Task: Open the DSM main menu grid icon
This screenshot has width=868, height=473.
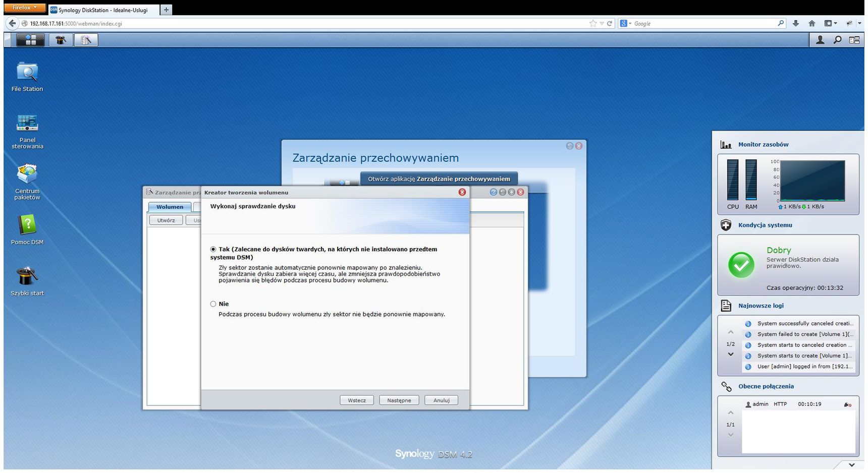Action: coord(30,40)
